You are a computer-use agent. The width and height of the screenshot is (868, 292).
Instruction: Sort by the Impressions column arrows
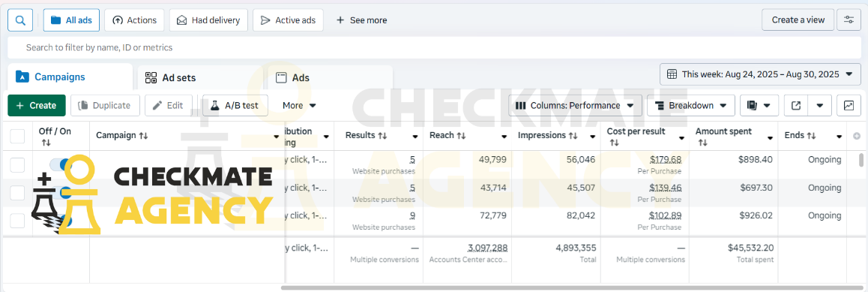(573, 136)
